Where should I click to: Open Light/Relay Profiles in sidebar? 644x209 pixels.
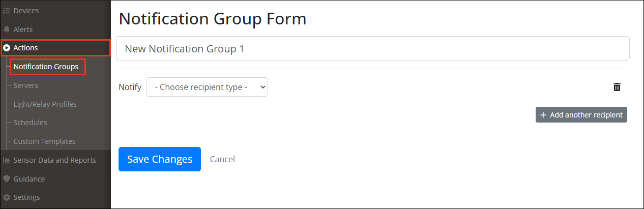pyautogui.click(x=45, y=104)
